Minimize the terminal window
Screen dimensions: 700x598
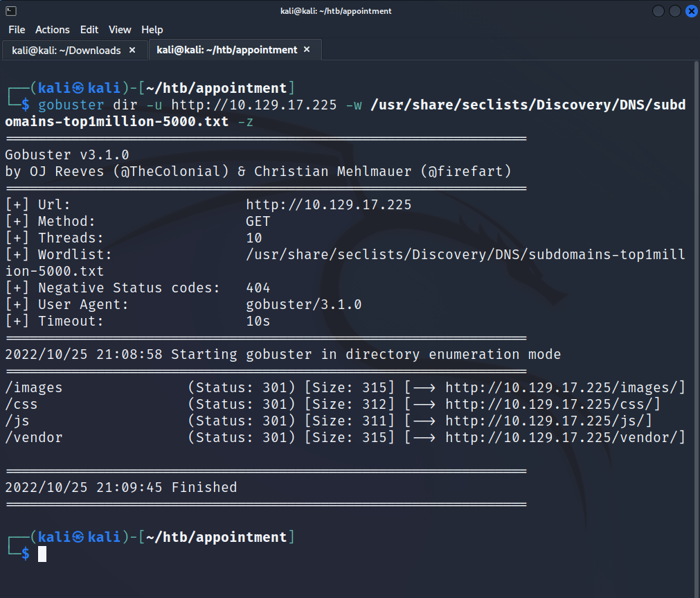658,11
